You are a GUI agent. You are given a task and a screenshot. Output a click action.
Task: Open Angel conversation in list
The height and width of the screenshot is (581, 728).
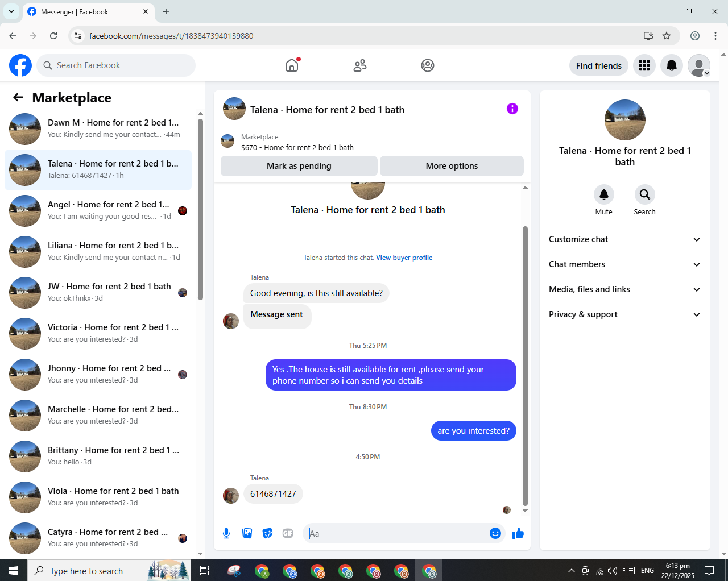(x=98, y=211)
